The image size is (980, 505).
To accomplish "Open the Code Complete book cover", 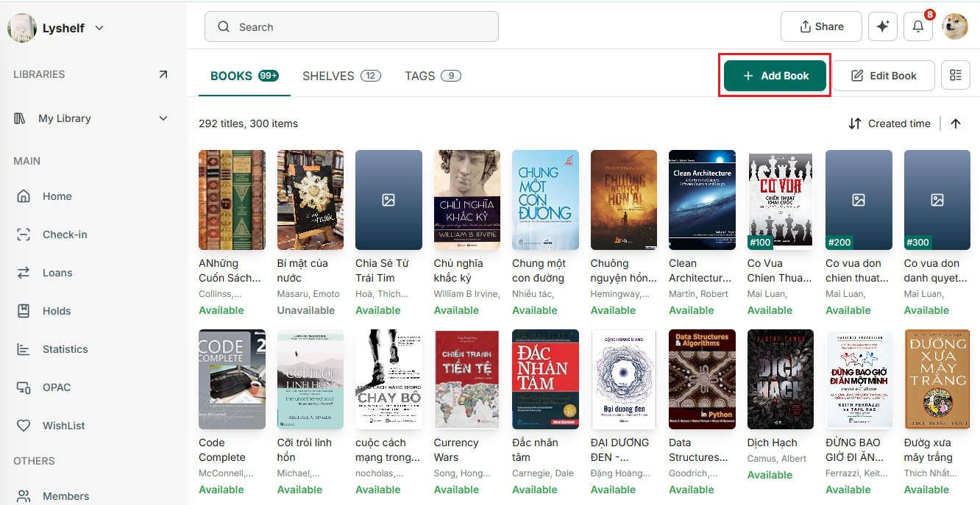I will pos(232,379).
